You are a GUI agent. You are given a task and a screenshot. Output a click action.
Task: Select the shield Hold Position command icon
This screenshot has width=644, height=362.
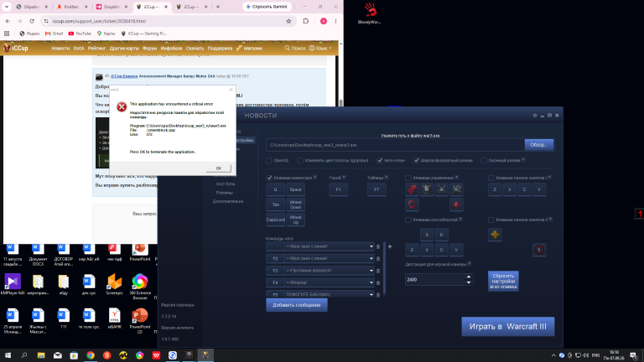click(x=427, y=189)
